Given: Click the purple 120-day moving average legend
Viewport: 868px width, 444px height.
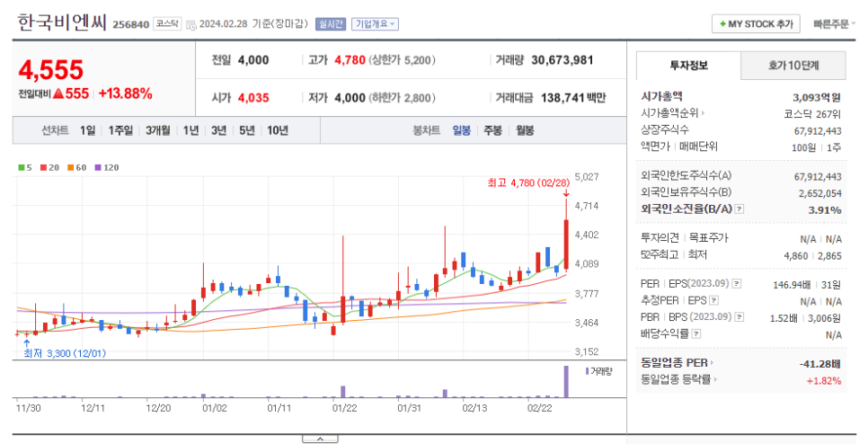Looking at the screenshot, I should point(107,168).
